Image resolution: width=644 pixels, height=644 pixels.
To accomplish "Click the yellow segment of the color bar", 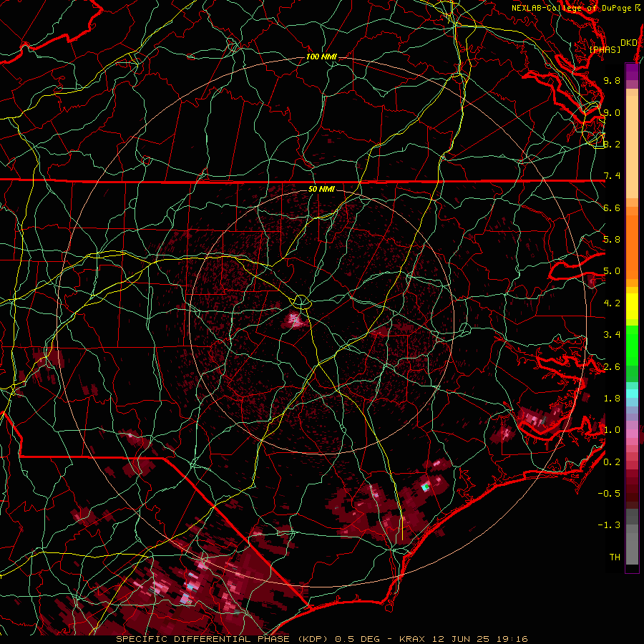I will click(632, 306).
